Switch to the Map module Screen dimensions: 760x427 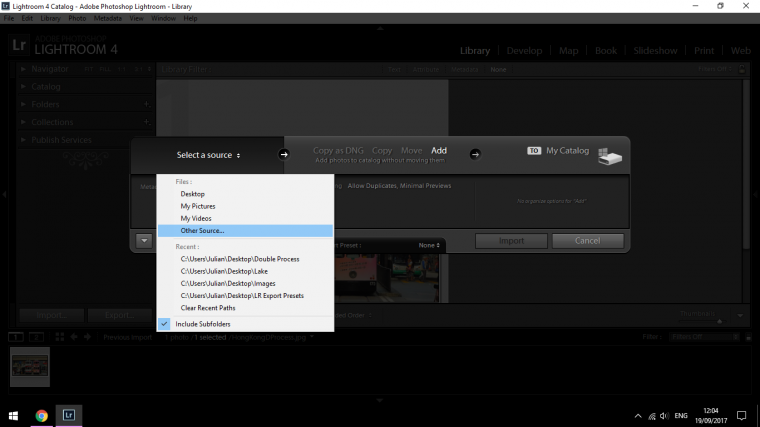[x=569, y=50]
